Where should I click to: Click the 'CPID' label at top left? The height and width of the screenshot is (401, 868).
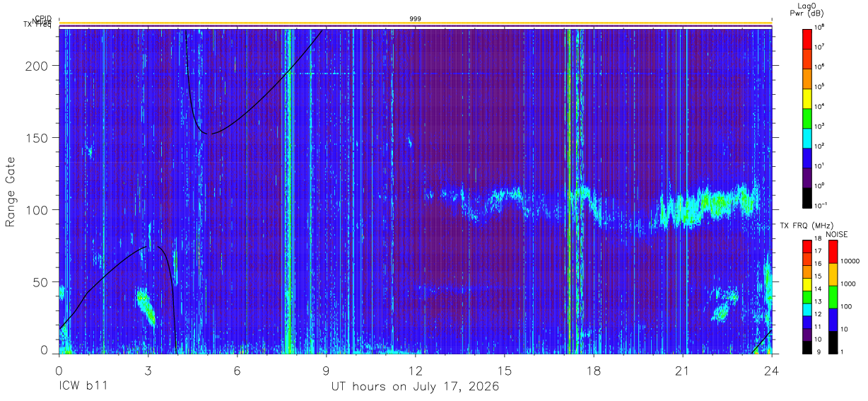(x=43, y=19)
